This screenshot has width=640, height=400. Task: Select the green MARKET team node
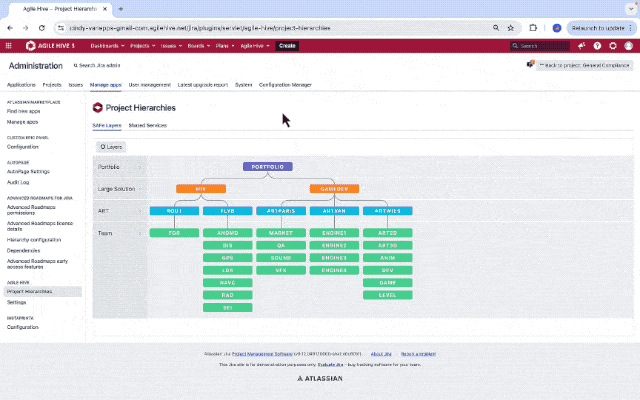[x=281, y=233]
